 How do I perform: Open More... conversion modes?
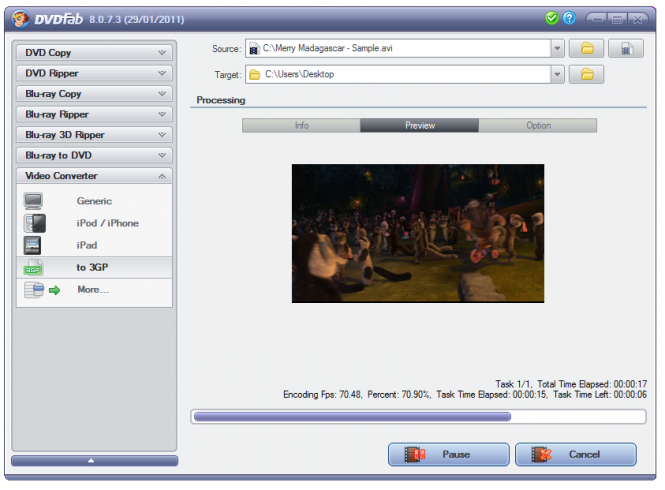[93, 290]
